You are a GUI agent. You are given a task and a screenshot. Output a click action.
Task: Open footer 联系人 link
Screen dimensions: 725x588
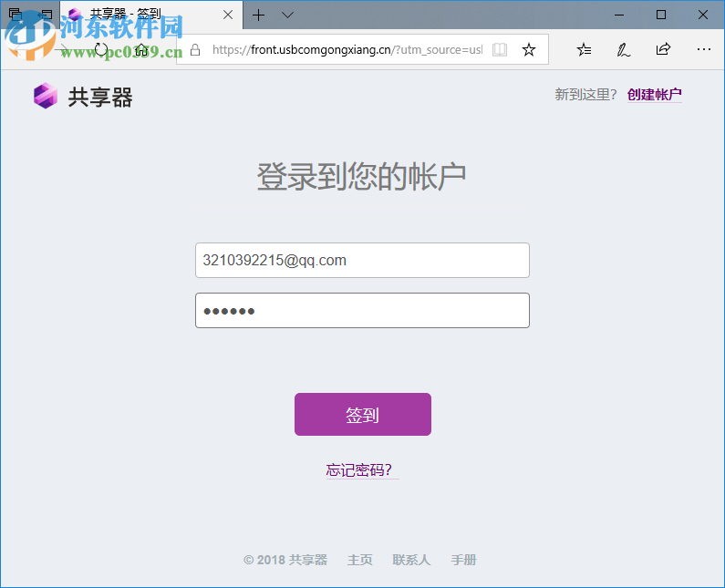(x=411, y=560)
